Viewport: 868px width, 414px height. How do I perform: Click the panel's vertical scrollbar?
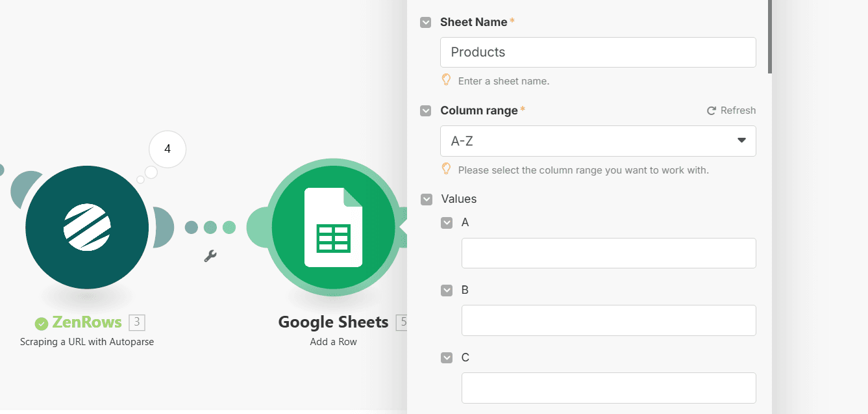770,36
